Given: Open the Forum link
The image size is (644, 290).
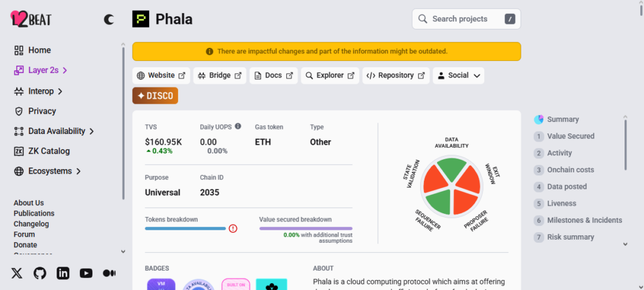Looking at the screenshot, I should (25, 234).
